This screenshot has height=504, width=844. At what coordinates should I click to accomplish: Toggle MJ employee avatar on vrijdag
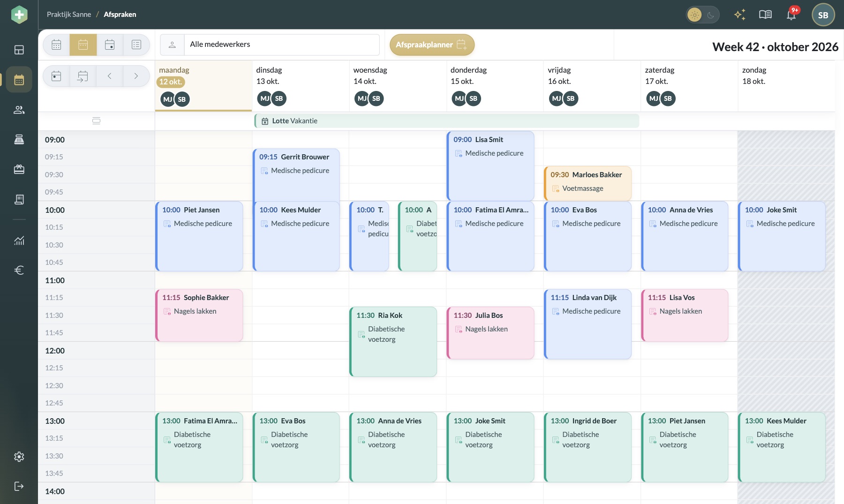click(556, 98)
